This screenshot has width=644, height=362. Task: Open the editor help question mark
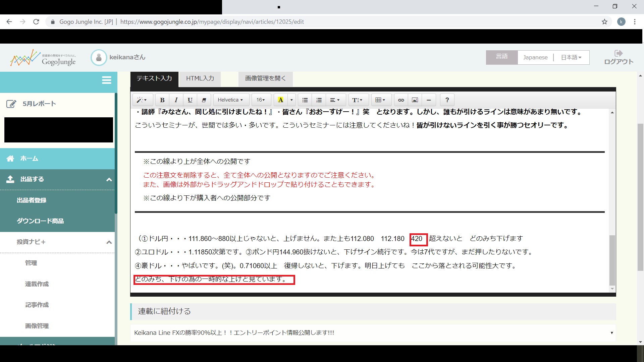(x=447, y=100)
